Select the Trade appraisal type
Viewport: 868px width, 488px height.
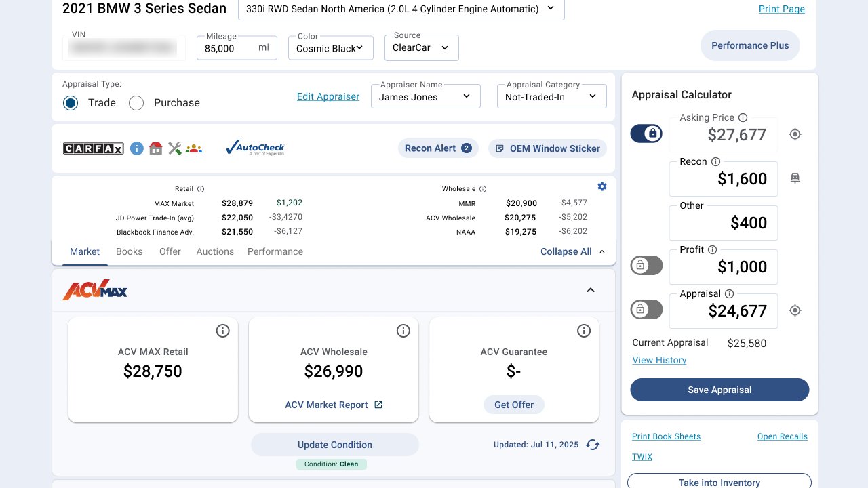point(71,103)
